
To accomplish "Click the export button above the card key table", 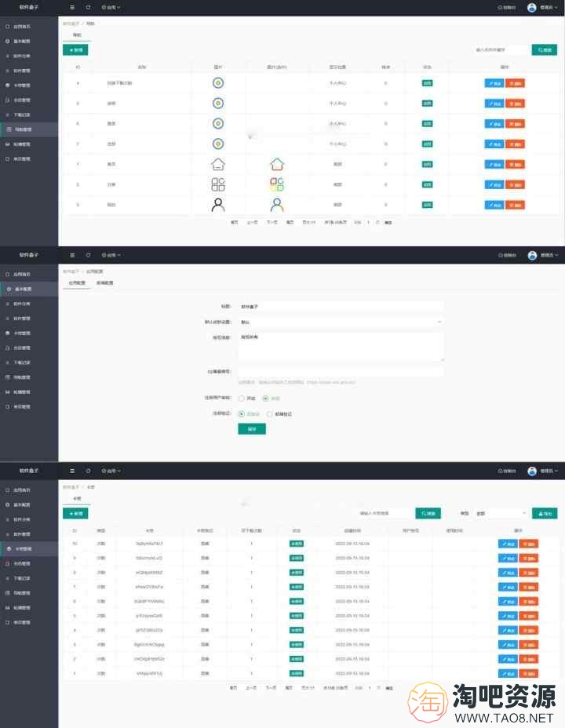I will pos(545,513).
